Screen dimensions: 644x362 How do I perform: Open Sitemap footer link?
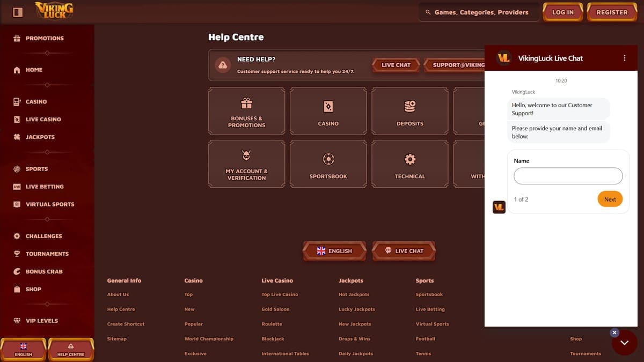click(117, 339)
